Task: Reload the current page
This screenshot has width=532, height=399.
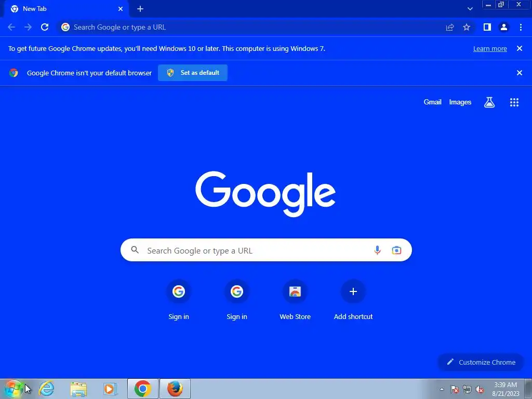Action: [45, 27]
